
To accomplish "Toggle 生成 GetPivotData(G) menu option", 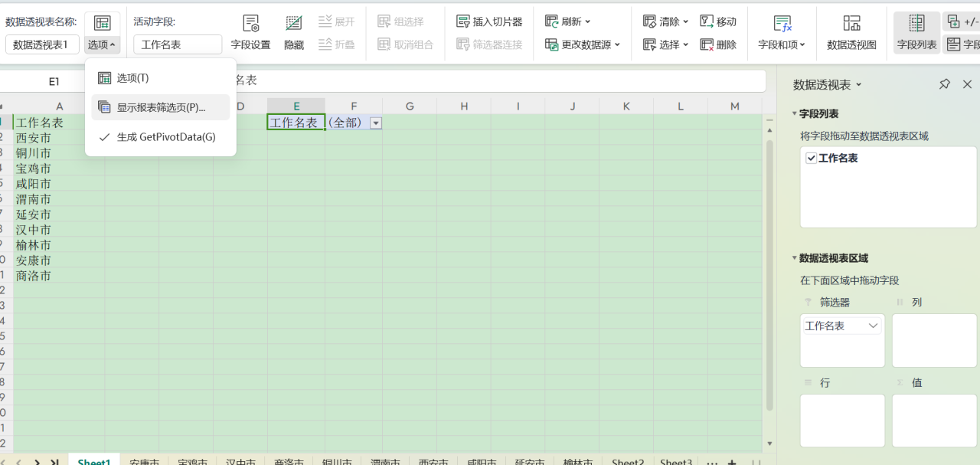I will pos(161,137).
